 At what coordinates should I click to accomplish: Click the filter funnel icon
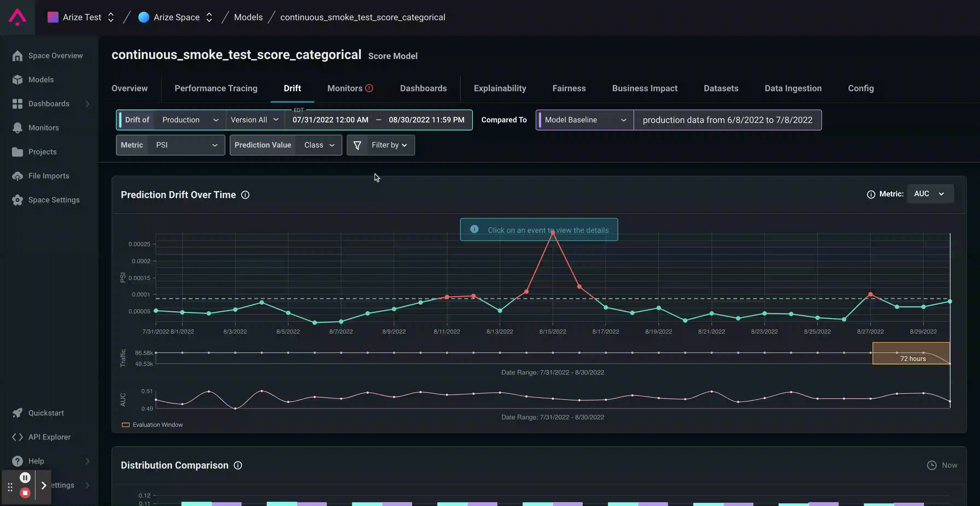[357, 145]
